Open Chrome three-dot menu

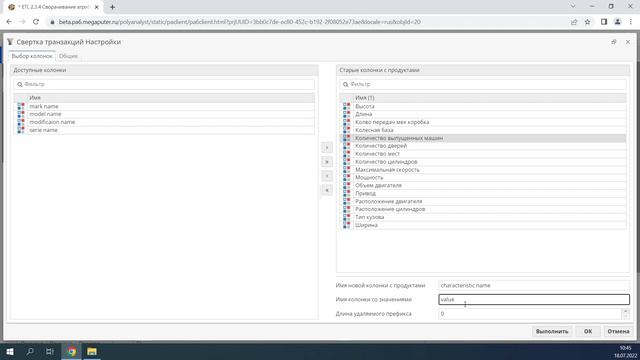(x=631, y=22)
